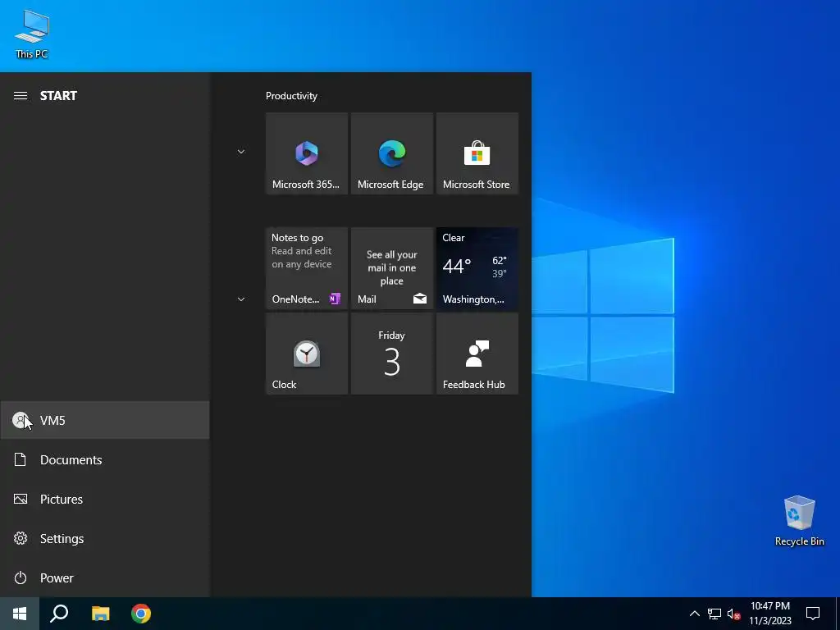Select the Recycle Bin desktop icon

[799, 521]
